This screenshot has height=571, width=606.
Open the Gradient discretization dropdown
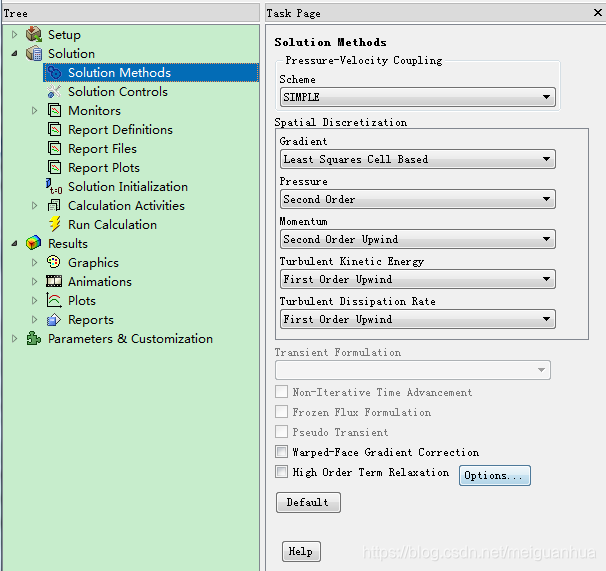pyautogui.click(x=418, y=159)
